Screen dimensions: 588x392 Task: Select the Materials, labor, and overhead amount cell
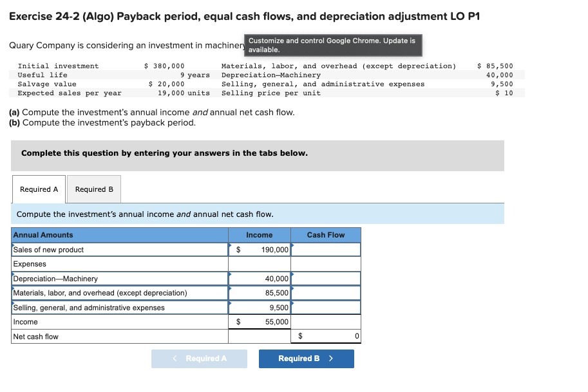[x=260, y=293]
